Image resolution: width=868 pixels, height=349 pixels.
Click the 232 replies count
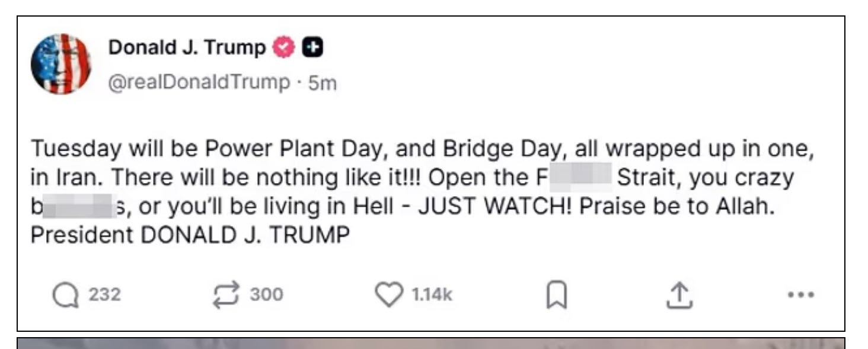coord(104,294)
